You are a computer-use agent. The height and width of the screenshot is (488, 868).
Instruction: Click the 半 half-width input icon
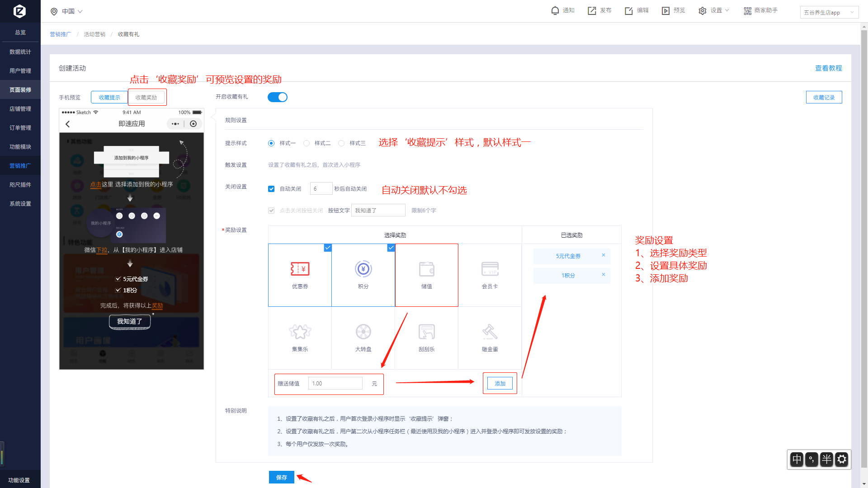coord(827,460)
